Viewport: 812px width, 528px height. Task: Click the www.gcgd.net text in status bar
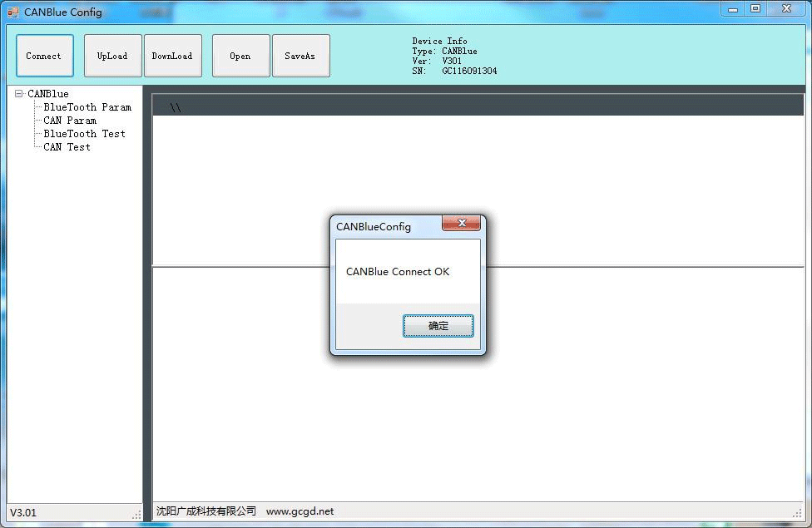[300, 511]
